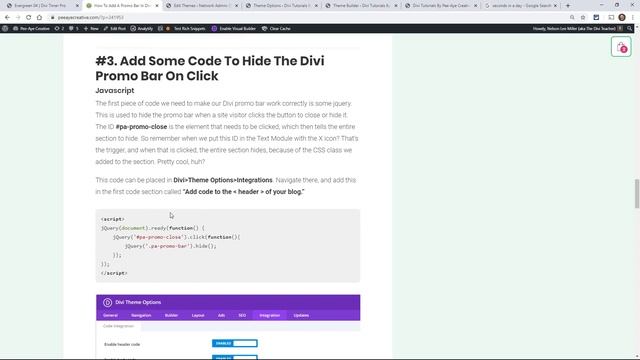Click Enable Visual Builder
640x360 pixels.
pos(233,29)
